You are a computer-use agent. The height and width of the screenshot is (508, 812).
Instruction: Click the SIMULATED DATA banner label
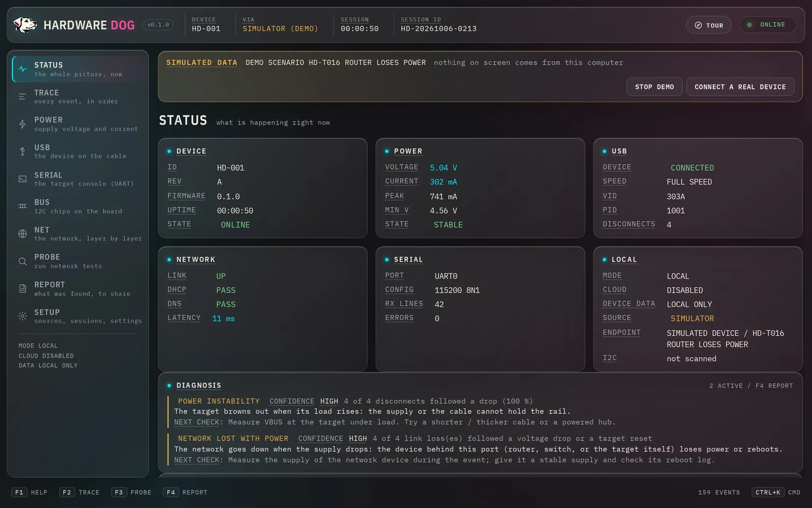202,62
